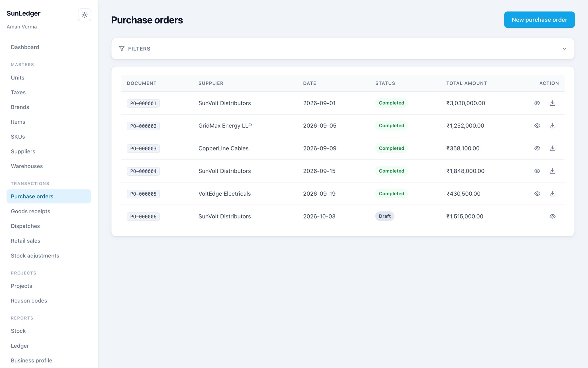
Task: Click the Draft status badge
Action: tap(384, 216)
